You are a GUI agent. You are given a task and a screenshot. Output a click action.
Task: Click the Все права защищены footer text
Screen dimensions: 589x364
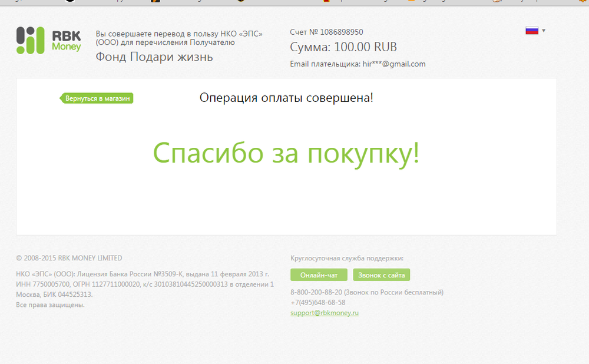(51, 305)
